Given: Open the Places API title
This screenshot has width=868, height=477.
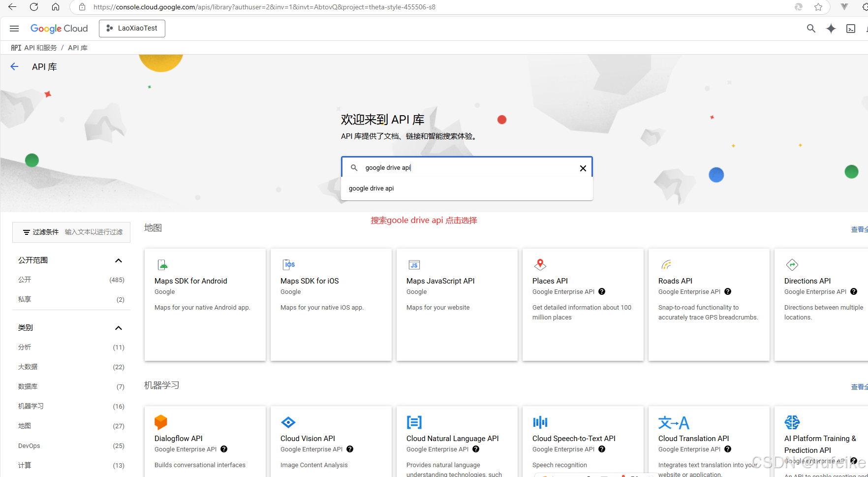Looking at the screenshot, I should coord(550,281).
